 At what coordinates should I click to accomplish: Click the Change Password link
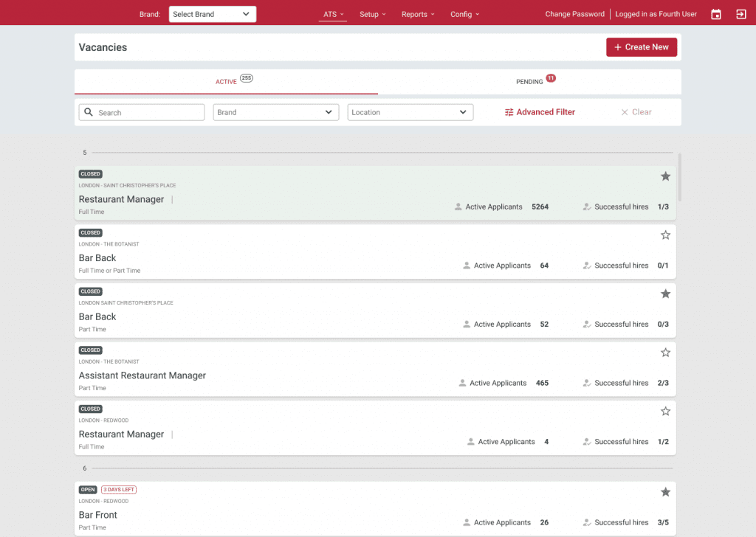click(x=574, y=14)
